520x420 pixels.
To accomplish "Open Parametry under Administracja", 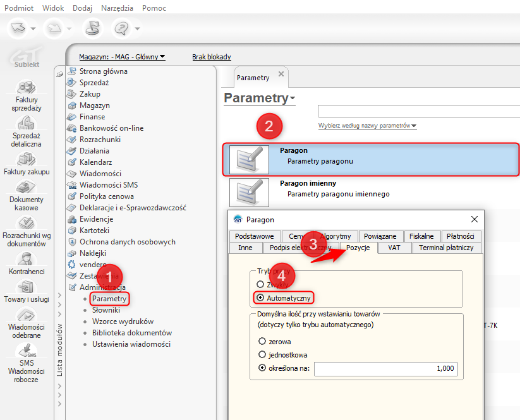I will 109,299.
